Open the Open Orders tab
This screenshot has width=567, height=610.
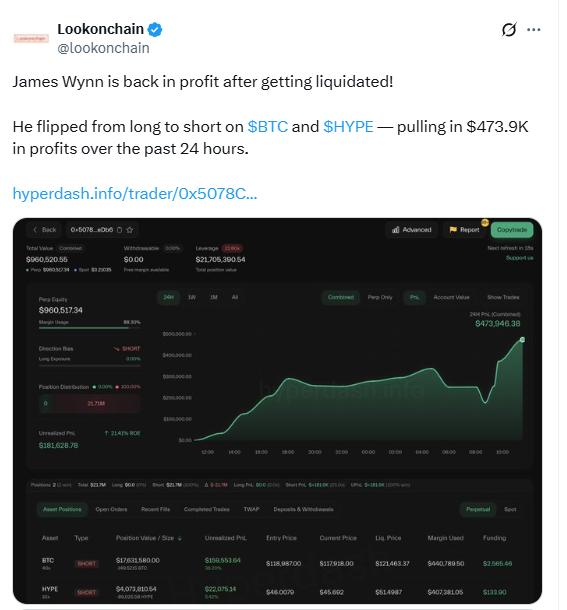pos(111,510)
